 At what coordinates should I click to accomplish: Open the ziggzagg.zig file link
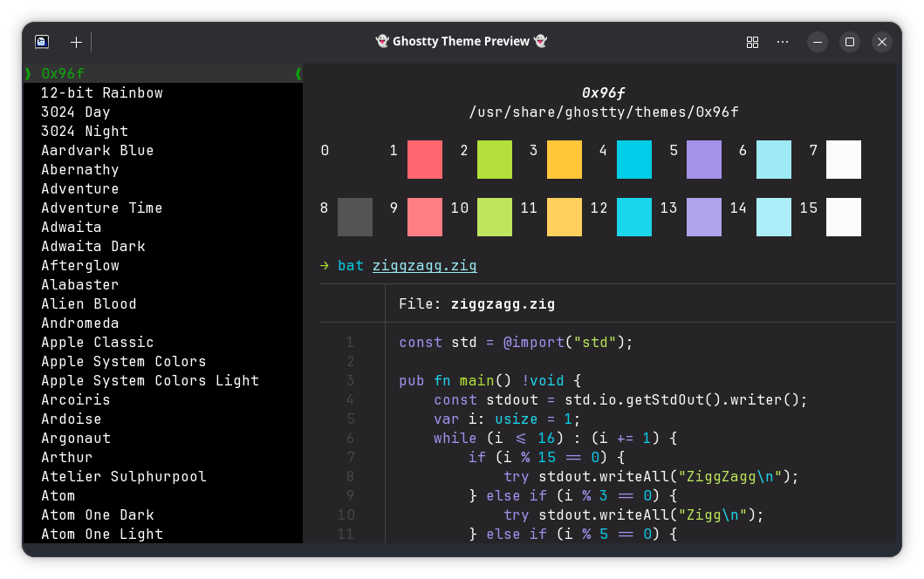click(425, 265)
